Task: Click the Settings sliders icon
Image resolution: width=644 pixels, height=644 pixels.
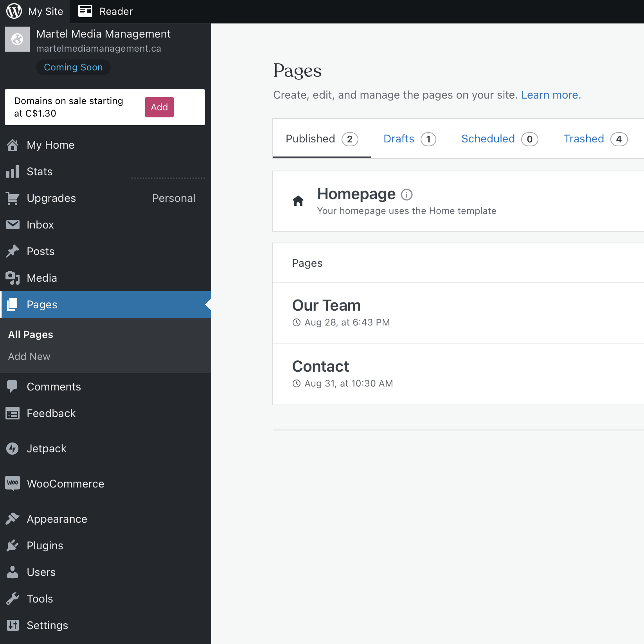Action: [x=13, y=625]
